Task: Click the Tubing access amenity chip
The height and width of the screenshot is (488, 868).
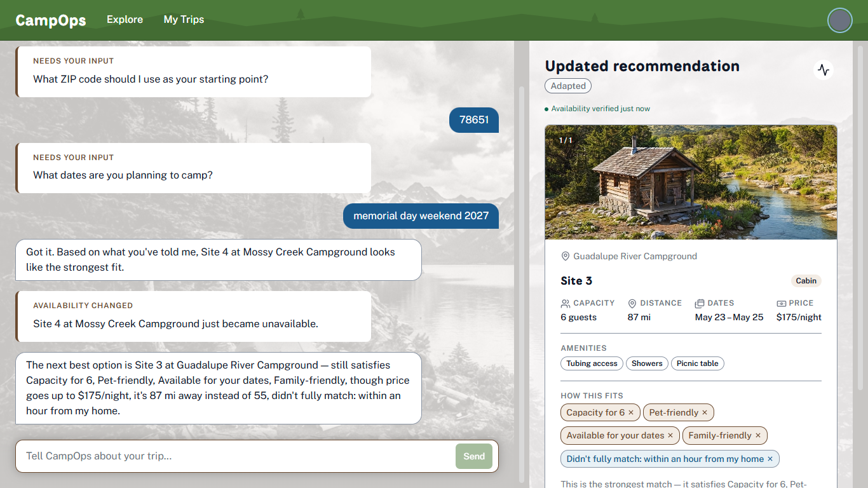Action: [x=592, y=363]
